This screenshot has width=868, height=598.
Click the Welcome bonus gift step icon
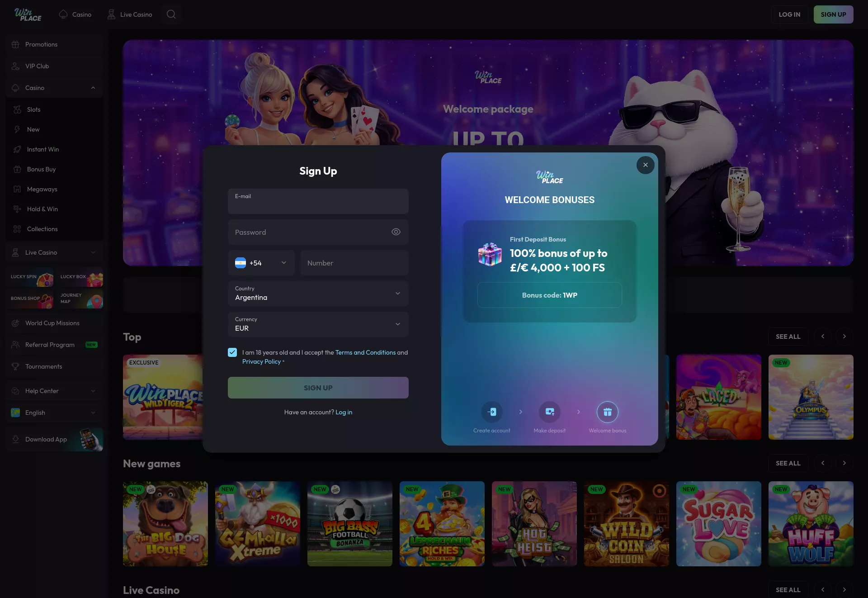pos(608,412)
